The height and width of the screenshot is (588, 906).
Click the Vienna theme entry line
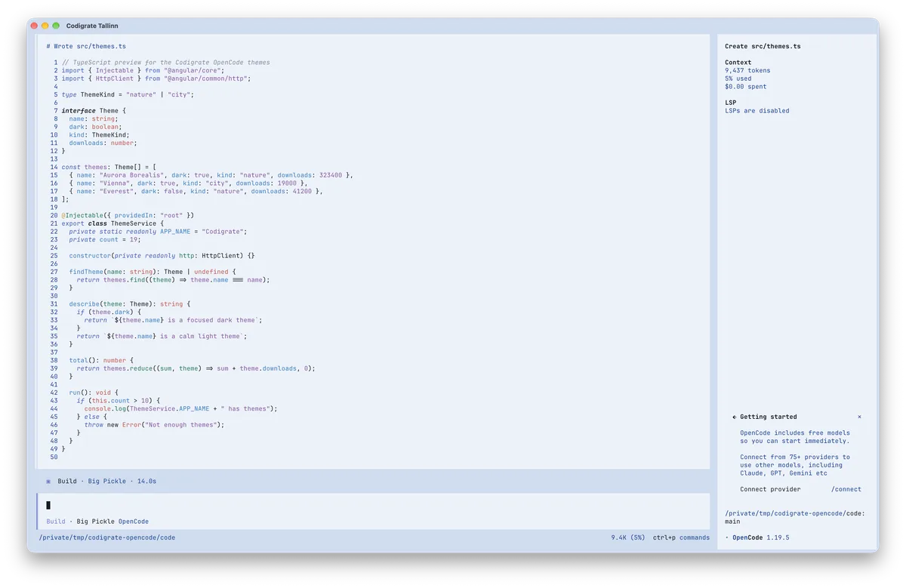click(188, 183)
